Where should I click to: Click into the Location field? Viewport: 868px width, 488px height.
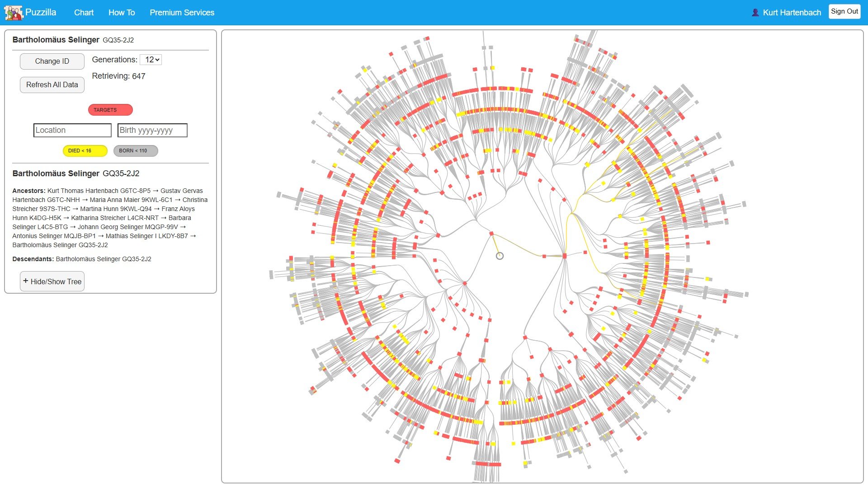[x=72, y=130]
